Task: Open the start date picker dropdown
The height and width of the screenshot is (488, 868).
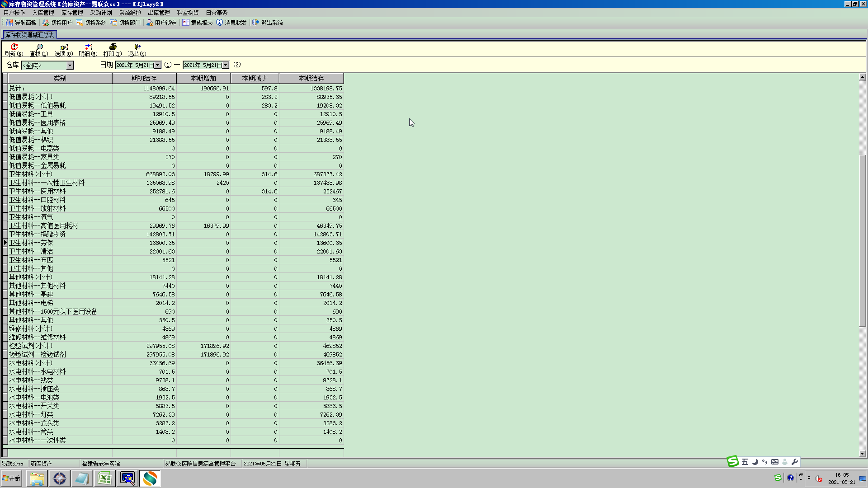Action: click(x=157, y=65)
